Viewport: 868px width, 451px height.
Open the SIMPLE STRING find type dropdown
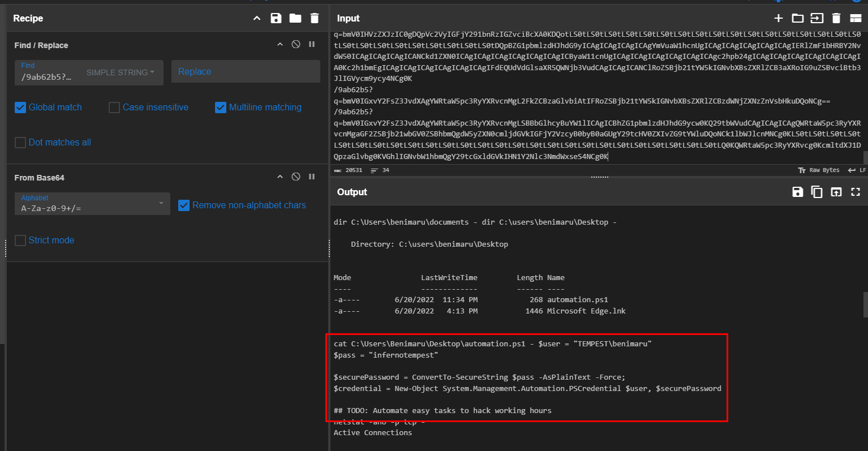pyautogui.click(x=121, y=72)
